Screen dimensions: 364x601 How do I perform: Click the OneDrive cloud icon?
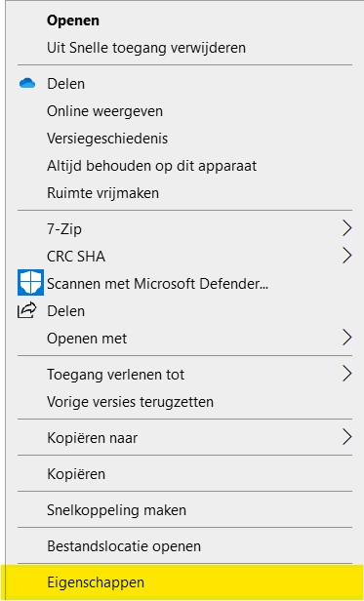tap(27, 83)
